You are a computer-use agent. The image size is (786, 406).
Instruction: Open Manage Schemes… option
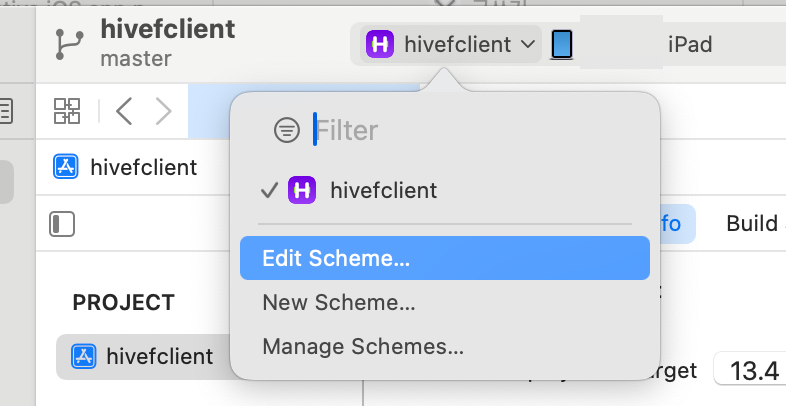pos(363,346)
